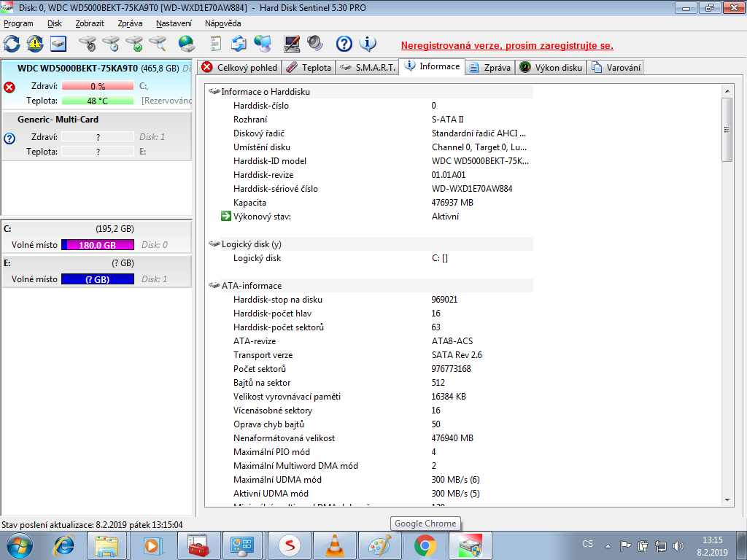The width and height of the screenshot is (747, 560).
Task: Select the Informace tab
Action: click(x=432, y=66)
